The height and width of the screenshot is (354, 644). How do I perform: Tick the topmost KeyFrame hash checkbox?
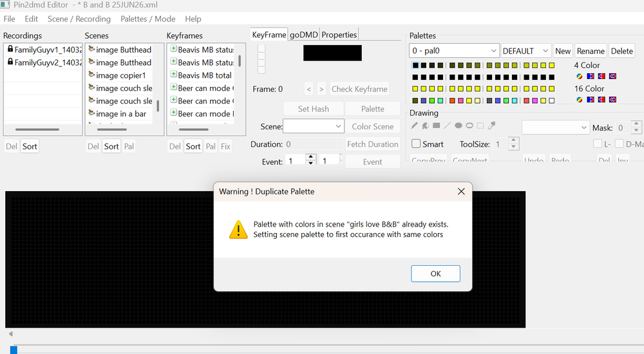coord(261,48)
